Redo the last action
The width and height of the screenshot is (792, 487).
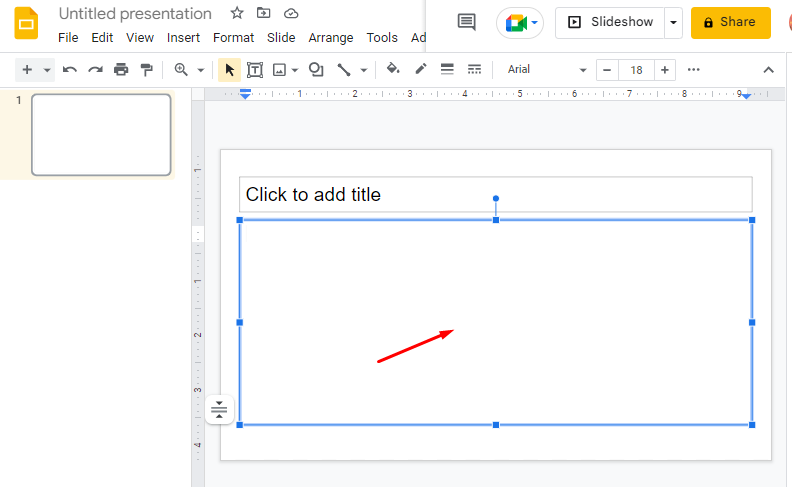(x=95, y=70)
